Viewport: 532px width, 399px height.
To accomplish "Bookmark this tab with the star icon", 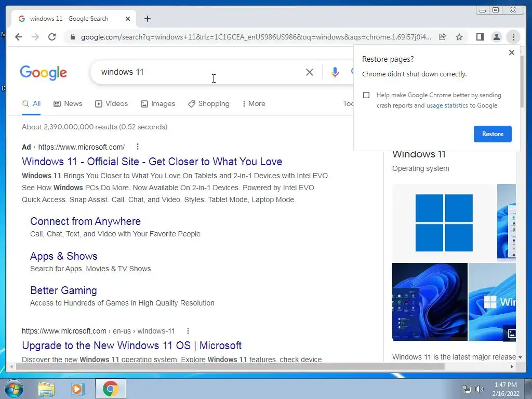I will click(459, 37).
